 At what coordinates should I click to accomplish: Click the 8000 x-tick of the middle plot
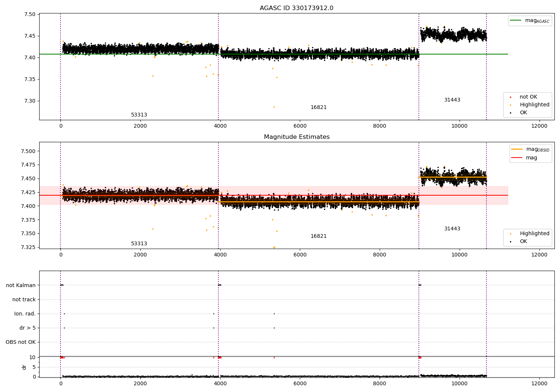coord(380,255)
